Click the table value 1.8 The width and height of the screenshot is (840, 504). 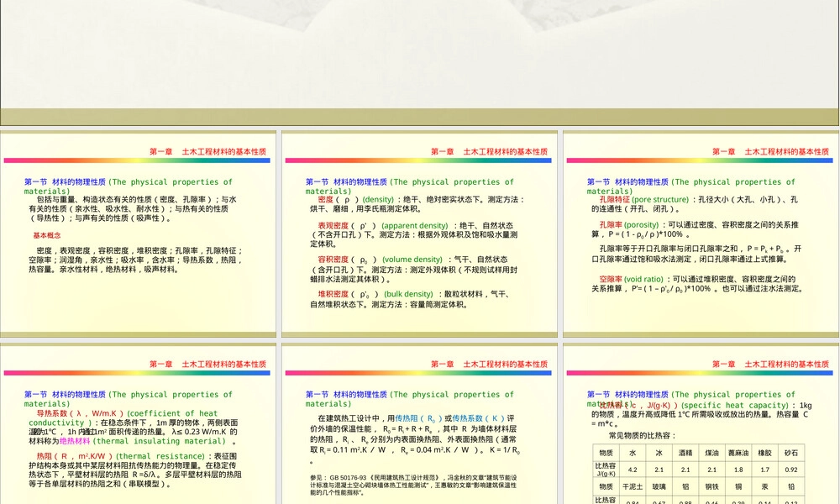tap(738, 470)
